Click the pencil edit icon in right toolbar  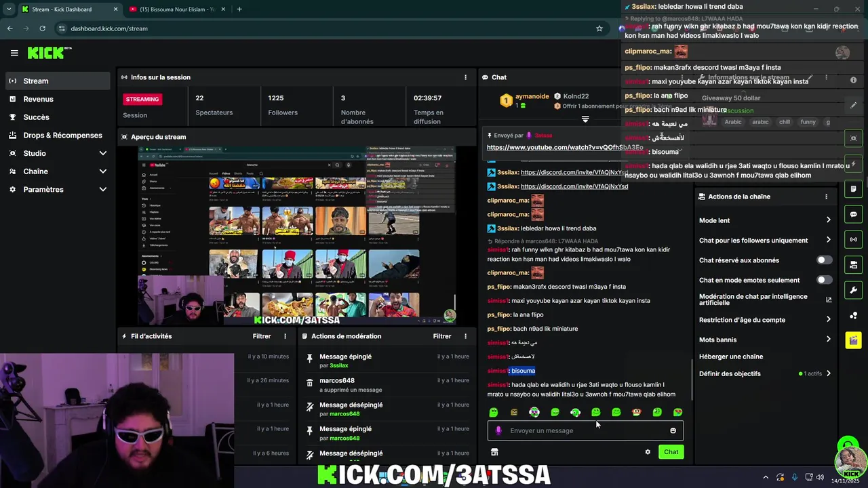pyautogui.click(x=853, y=105)
